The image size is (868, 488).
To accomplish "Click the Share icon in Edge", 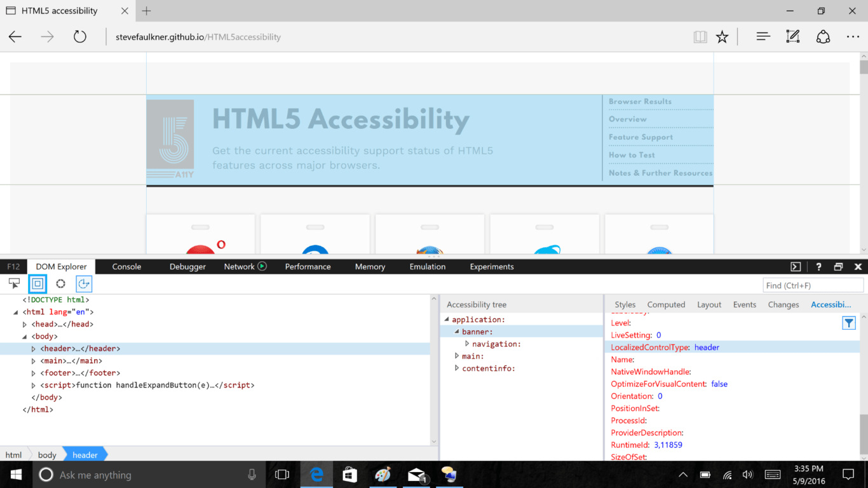I will [823, 37].
